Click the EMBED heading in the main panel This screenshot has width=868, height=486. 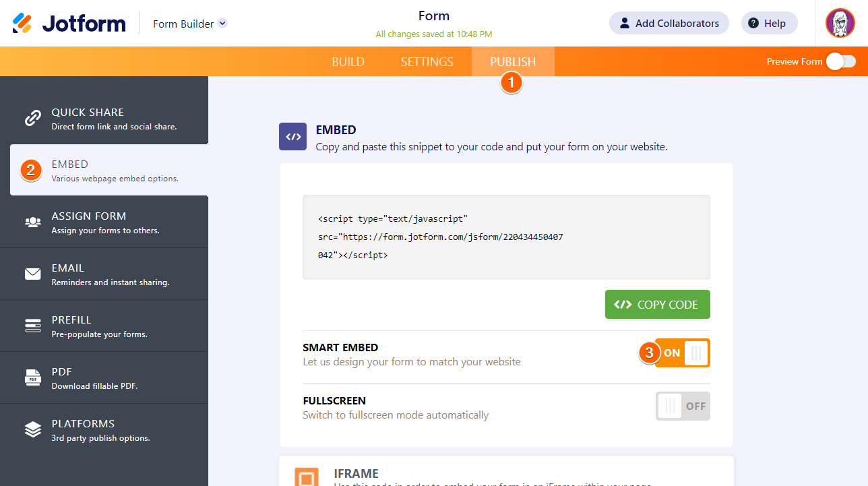[336, 130]
